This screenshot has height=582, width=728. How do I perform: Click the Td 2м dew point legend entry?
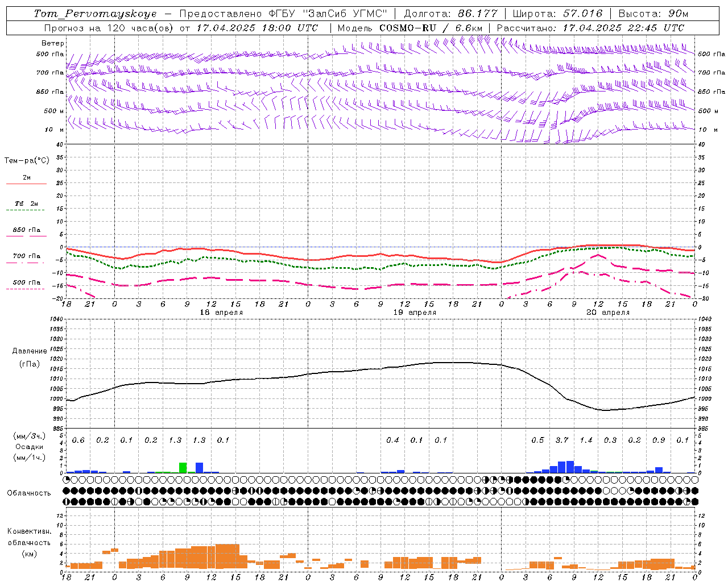pyautogui.click(x=26, y=204)
